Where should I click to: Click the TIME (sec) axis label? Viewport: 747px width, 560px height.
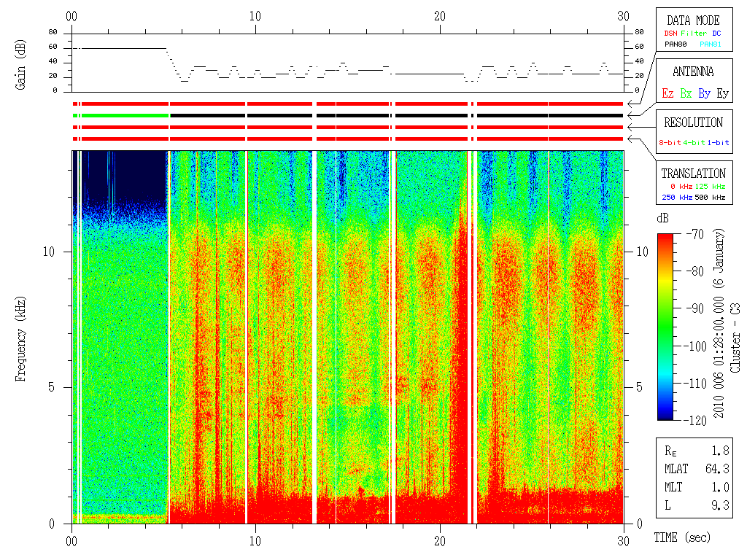pyautogui.click(x=682, y=538)
